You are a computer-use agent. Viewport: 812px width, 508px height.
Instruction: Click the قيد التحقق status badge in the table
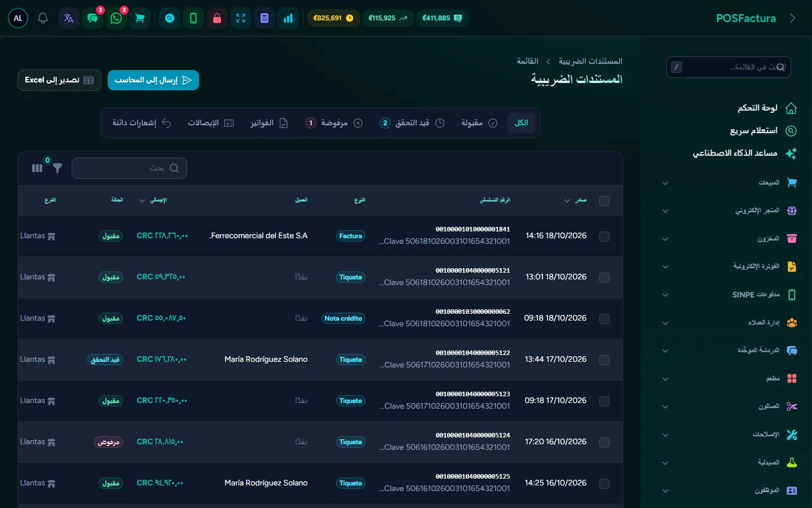(x=106, y=360)
